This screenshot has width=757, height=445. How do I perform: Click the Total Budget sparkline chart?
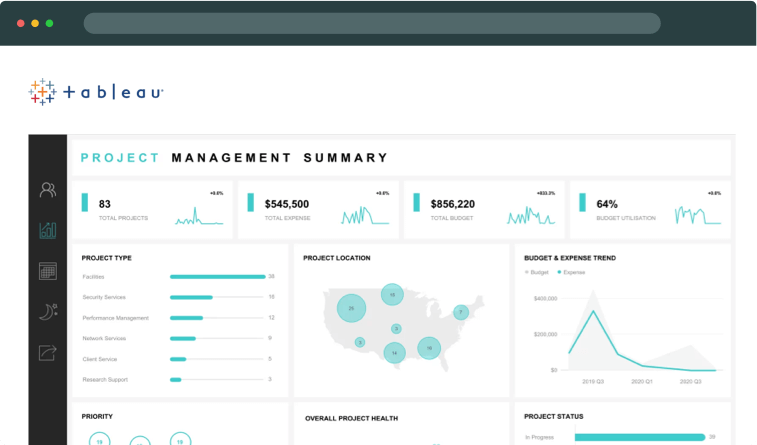pos(531,216)
